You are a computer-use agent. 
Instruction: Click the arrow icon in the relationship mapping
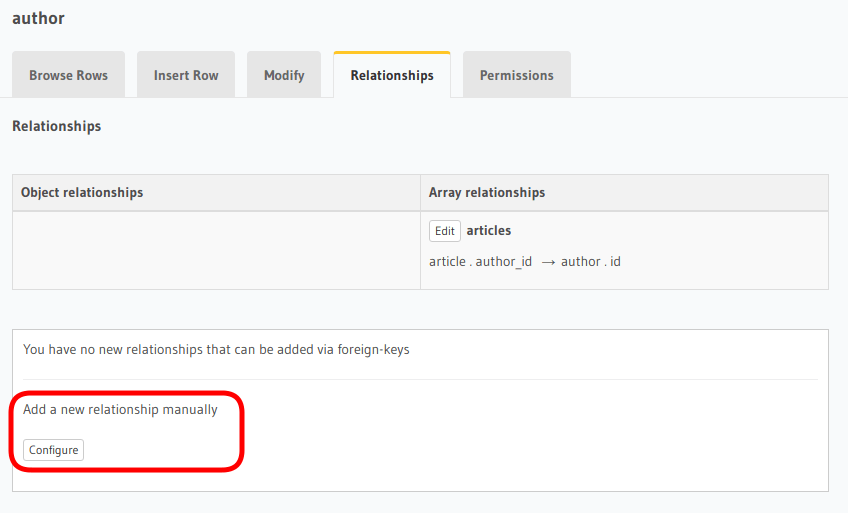click(548, 262)
